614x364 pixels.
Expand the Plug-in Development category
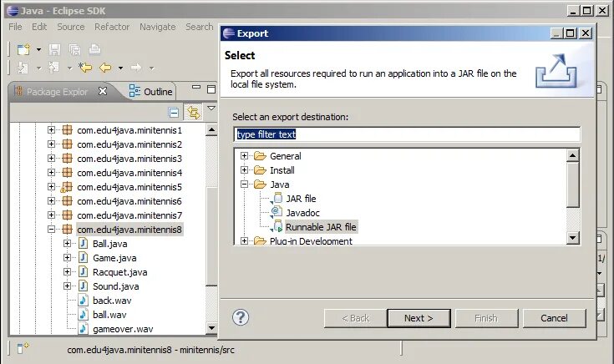244,240
